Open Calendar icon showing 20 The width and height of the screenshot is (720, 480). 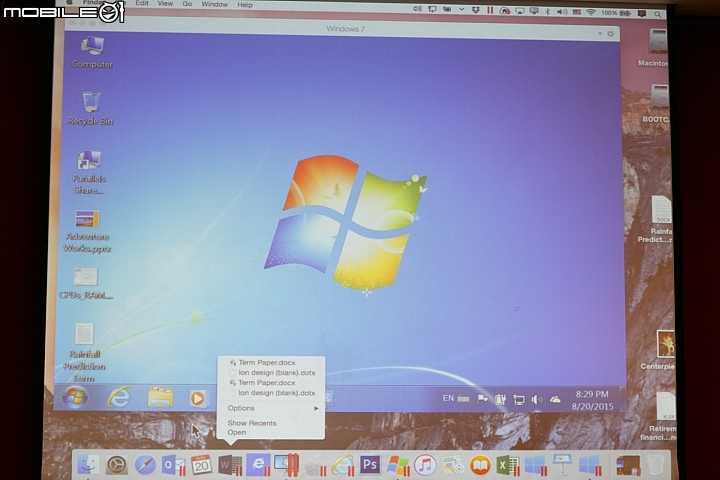tap(201, 465)
